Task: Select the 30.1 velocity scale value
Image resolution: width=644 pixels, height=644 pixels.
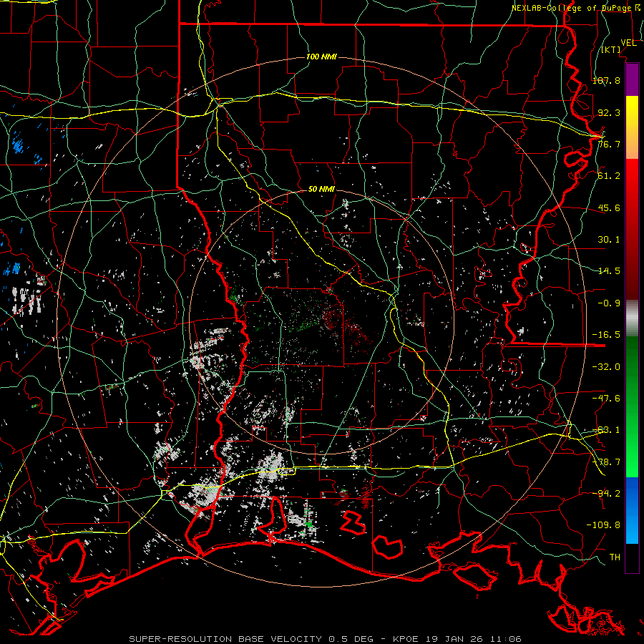Action: pos(609,240)
